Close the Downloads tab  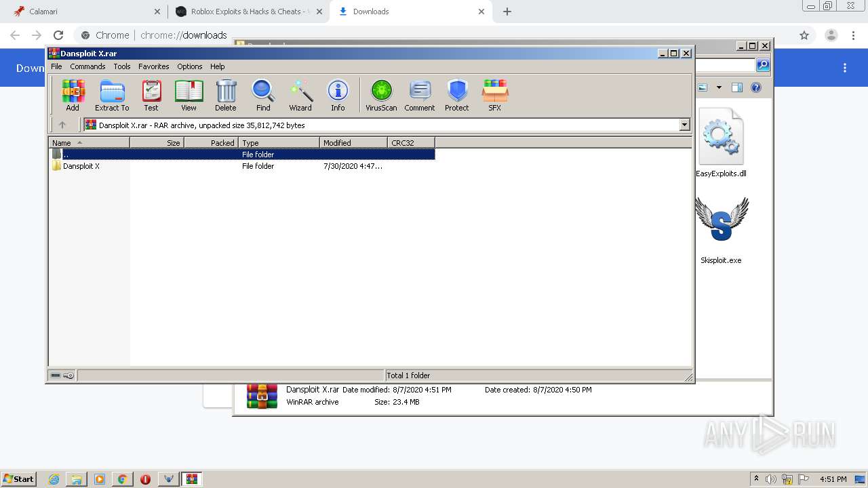click(481, 12)
